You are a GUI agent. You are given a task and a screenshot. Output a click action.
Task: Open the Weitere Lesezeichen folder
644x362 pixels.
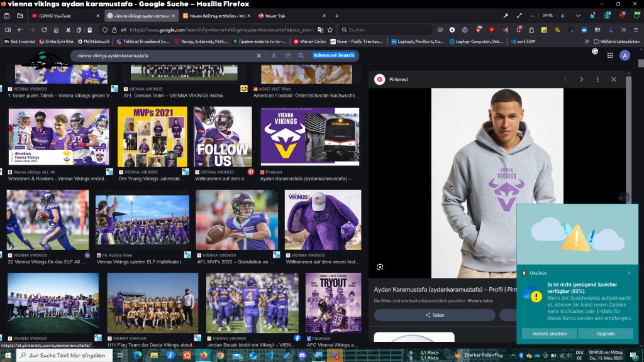[616, 41]
